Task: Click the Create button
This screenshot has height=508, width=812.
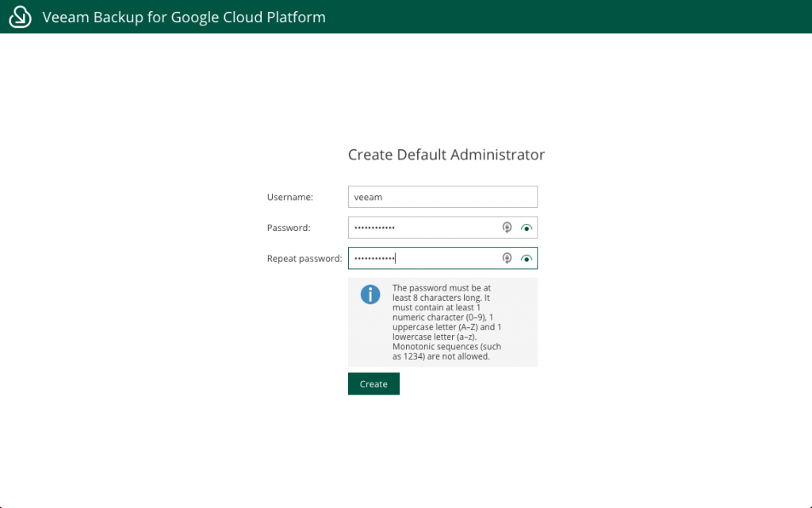Action: pos(373,383)
